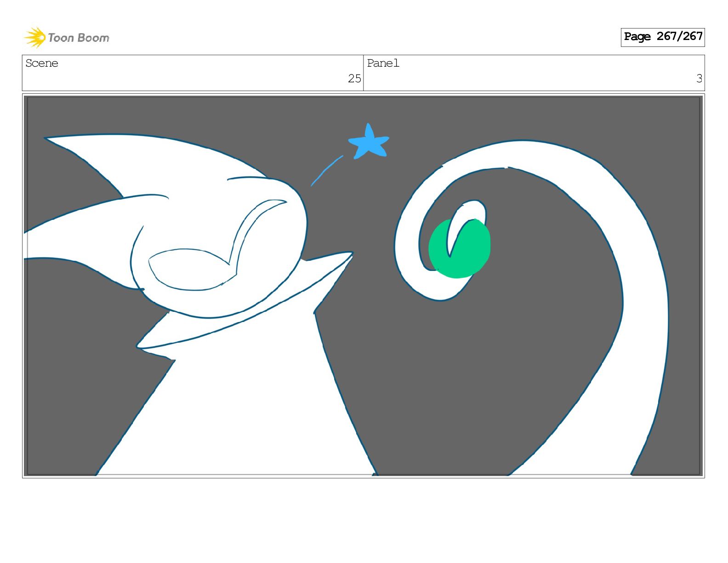
Task: Click the green circle on the tail
Action: pyautogui.click(x=459, y=248)
